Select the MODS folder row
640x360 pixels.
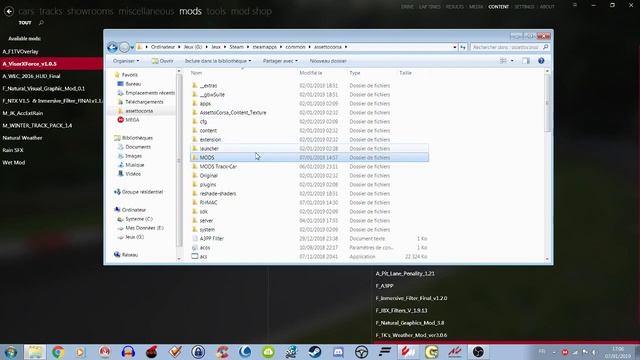point(309,158)
